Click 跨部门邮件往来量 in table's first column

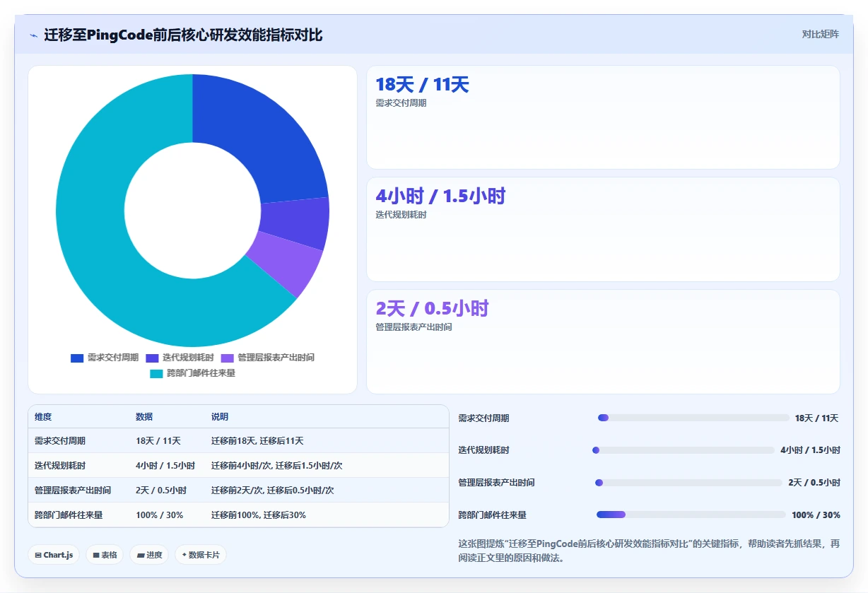[x=69, y=515]
